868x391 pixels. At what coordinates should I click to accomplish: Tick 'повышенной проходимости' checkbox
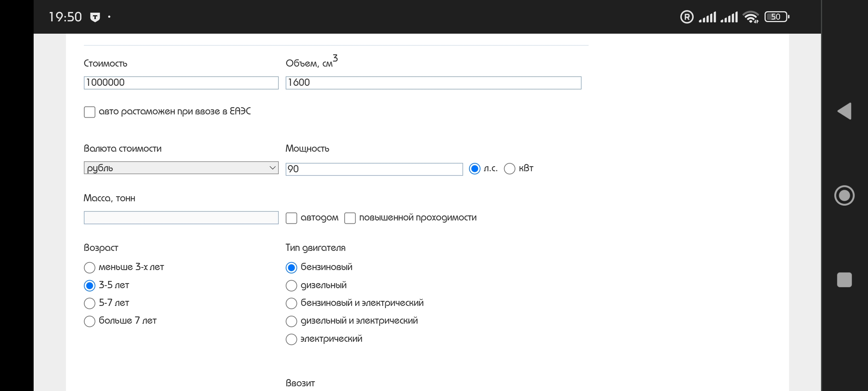[350, 218]
